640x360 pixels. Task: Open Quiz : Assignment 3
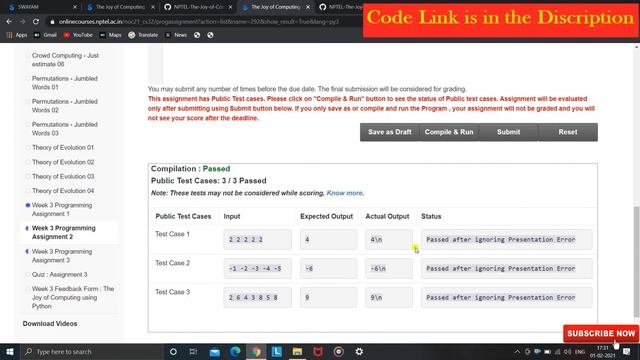pos(60,274)
